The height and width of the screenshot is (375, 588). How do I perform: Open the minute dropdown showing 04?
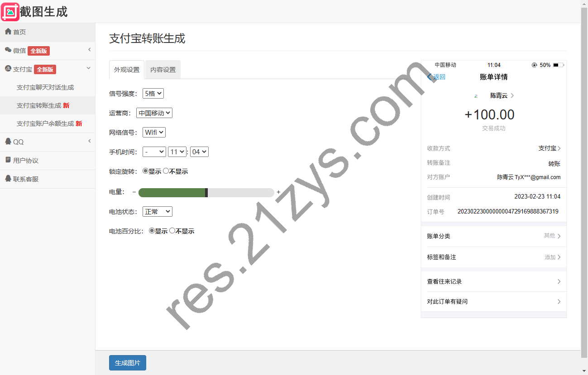[199, 152]
